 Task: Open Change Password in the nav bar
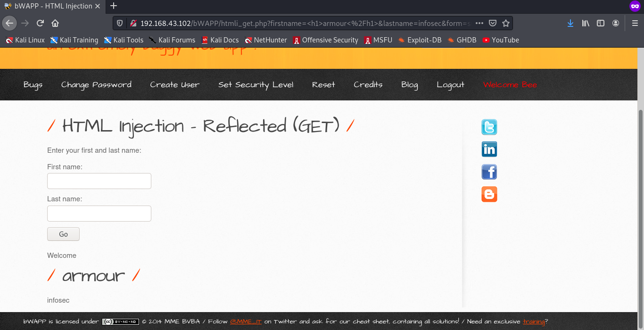(96, 85)
